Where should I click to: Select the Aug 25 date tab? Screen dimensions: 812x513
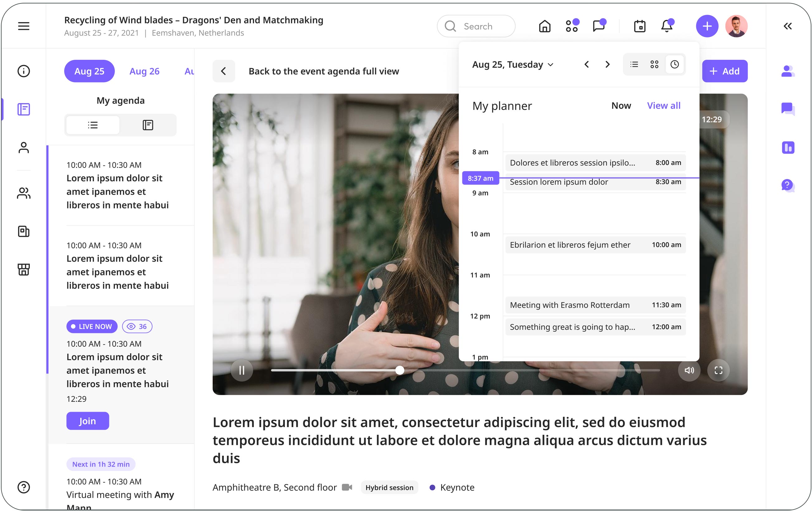pyautogui.click(x=89, y=71)
